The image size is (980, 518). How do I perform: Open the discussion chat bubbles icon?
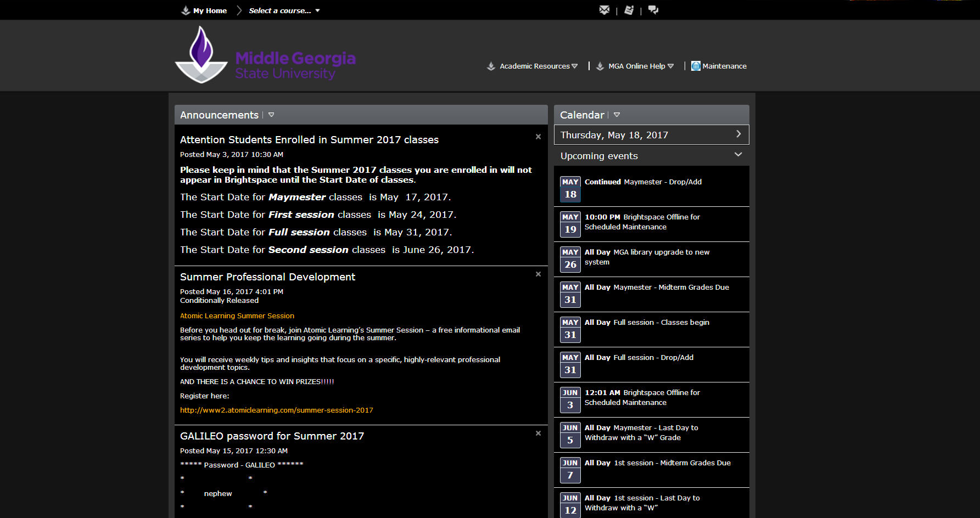[653, 10]
